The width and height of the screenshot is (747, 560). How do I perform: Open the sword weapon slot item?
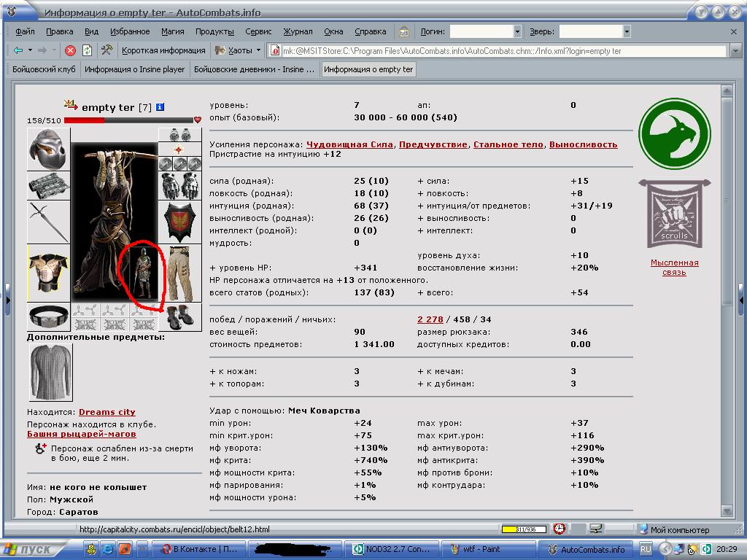(x=49, y=222)
